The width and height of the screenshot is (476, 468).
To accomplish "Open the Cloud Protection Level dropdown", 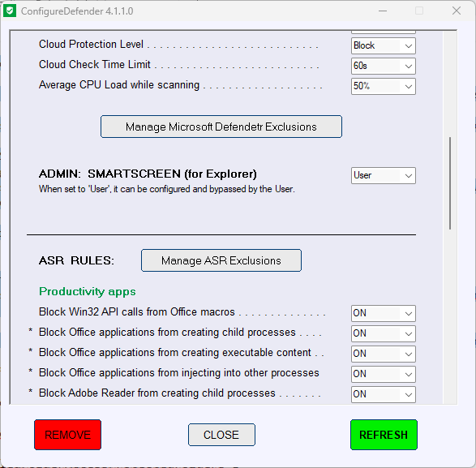I will coord(384,46).
